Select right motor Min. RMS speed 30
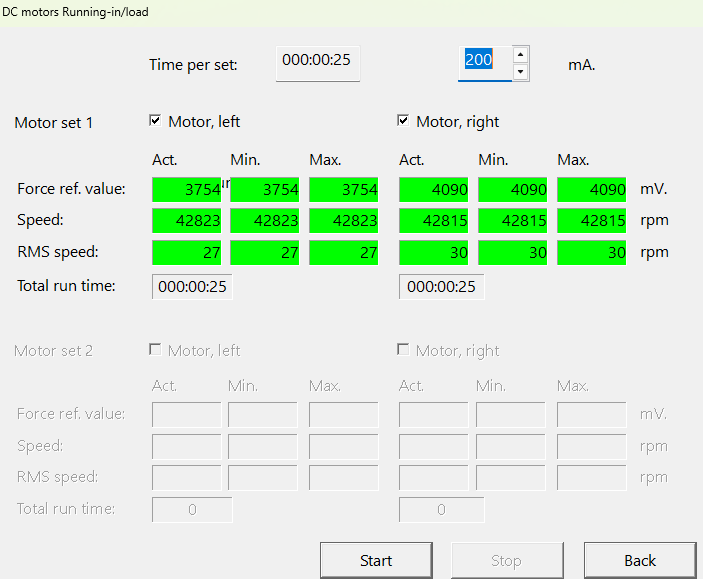Screen dimensions: 703x579 (x=512, y=252)
